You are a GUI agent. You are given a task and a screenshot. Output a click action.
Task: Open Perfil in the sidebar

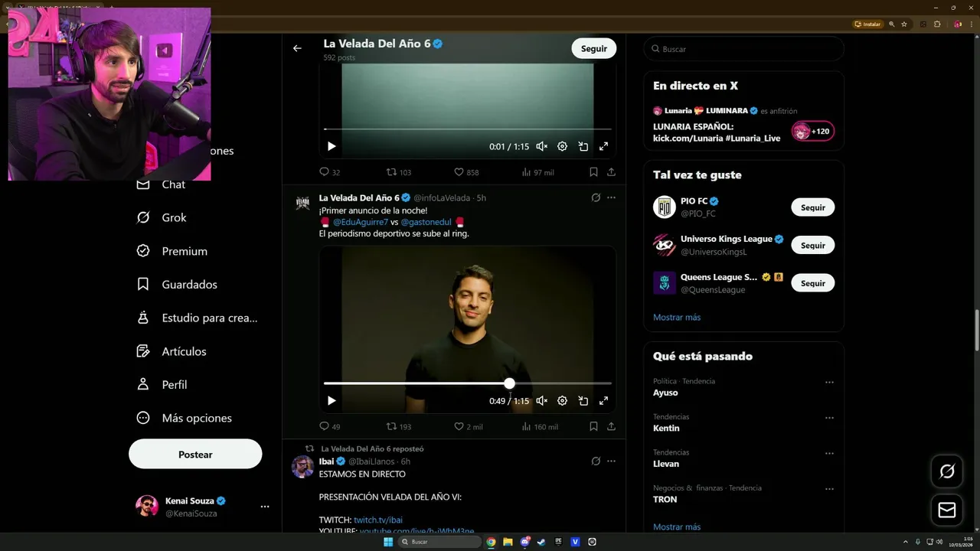pos(162,385)
